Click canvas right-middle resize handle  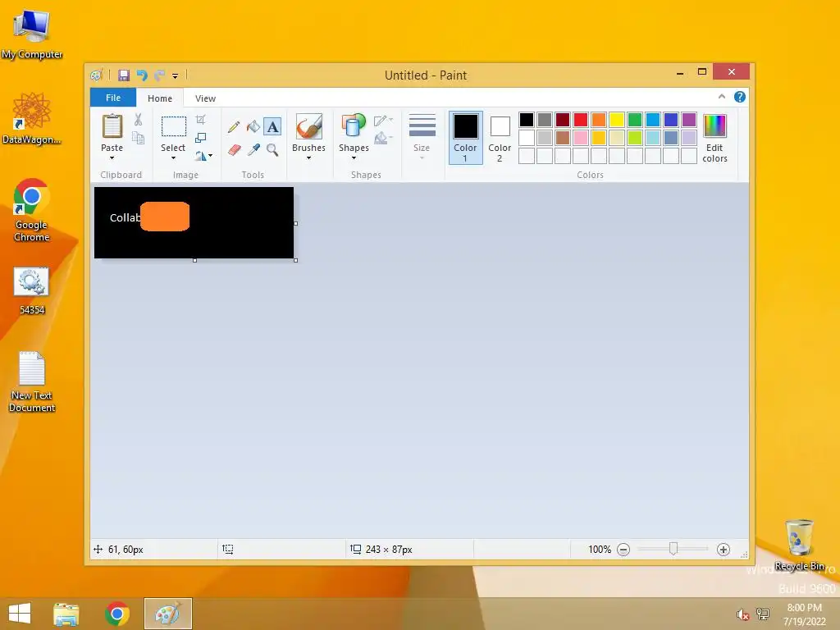coord(295,223)
